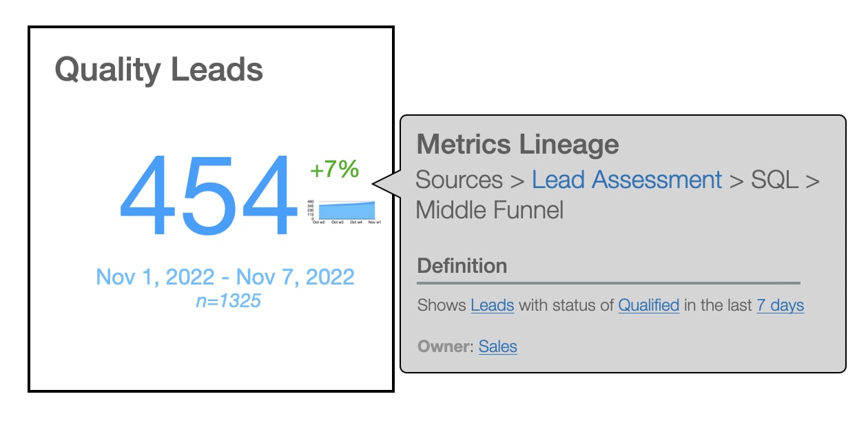The image size is (868, 423).
Task: Click the breadcrumb separator after Sources
Action: (x=517, y=180)
